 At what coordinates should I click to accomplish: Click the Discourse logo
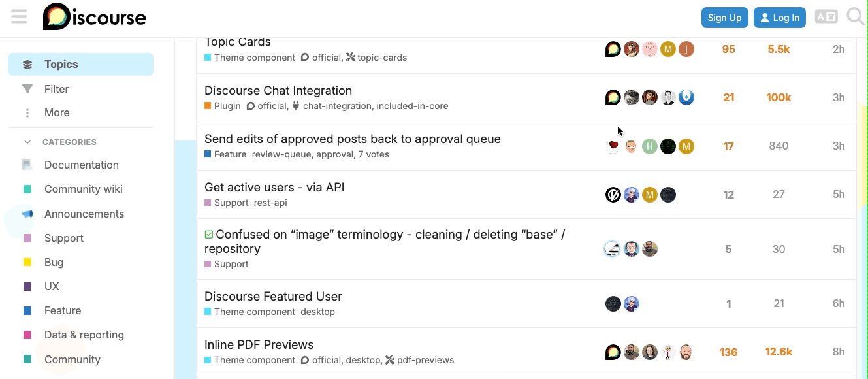tap(95, 17)
